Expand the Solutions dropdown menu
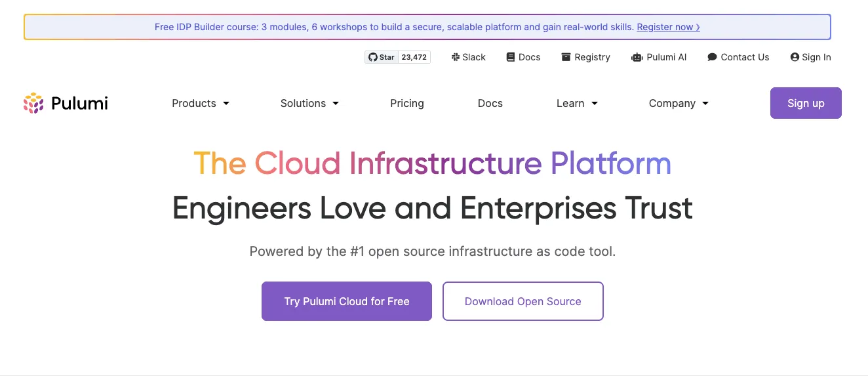Image resolution: width=868 pixels, height=378 pixels. click(309, 103)
